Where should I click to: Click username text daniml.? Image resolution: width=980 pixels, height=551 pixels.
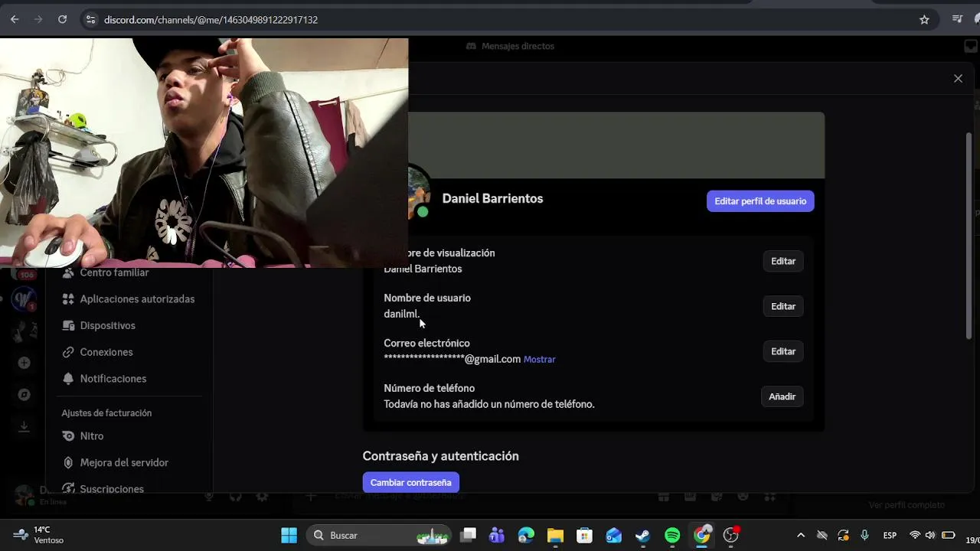[x=402, y=315]
